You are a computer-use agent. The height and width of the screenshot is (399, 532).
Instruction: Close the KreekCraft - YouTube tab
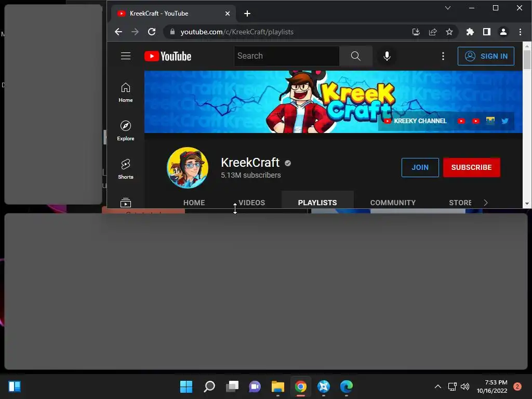[228, 14]
